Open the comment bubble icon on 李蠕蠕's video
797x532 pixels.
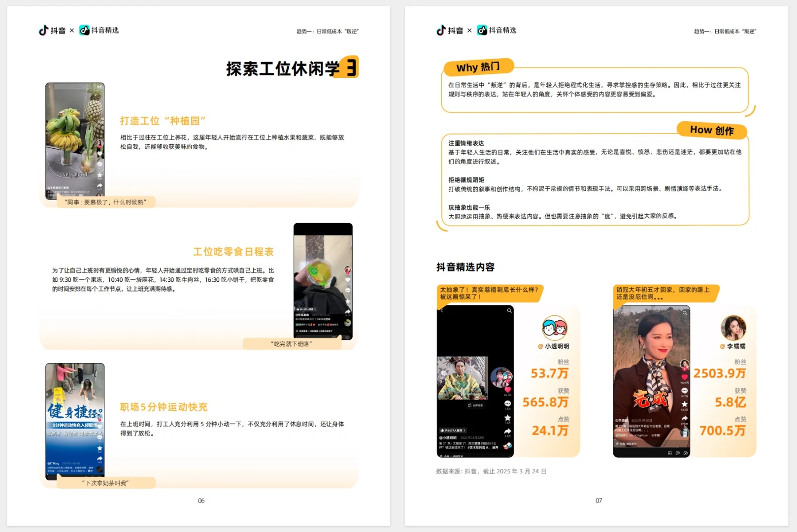(684, 391)
